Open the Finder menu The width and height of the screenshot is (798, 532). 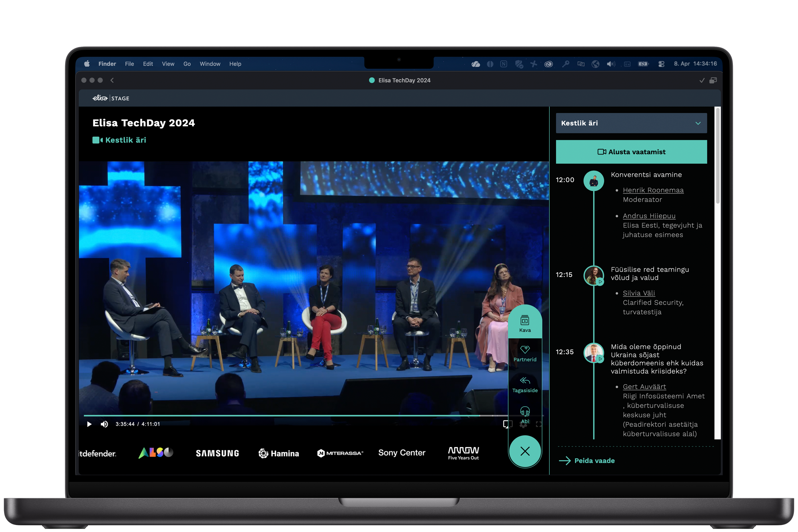107,64
